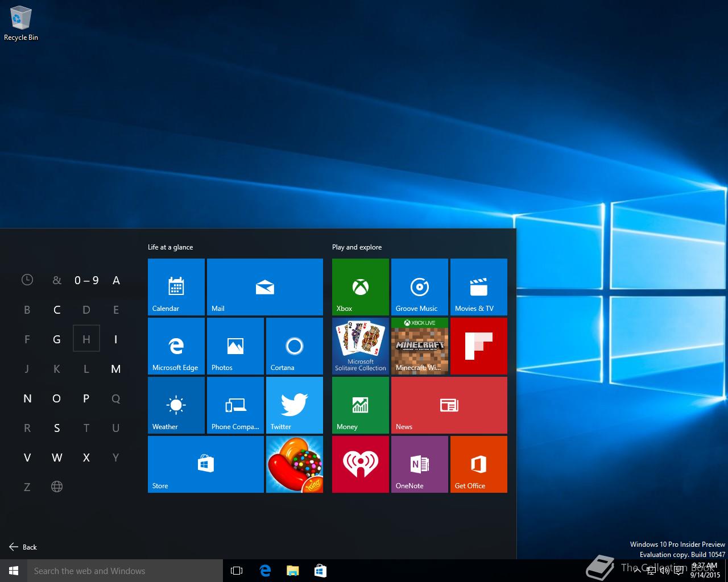Open the Phone Companion tile
This screenshot has height=582, width=728.
coord(235,405)
